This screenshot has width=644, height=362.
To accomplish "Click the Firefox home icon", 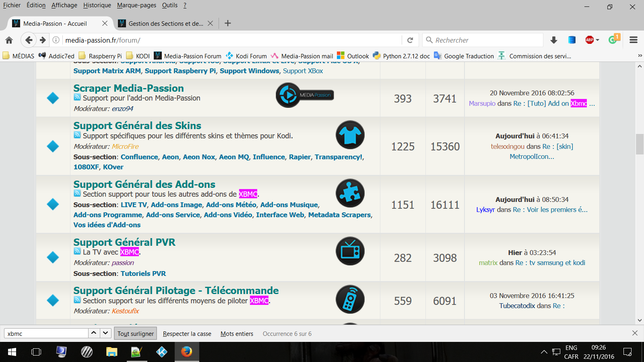I will tap(9, 40).
